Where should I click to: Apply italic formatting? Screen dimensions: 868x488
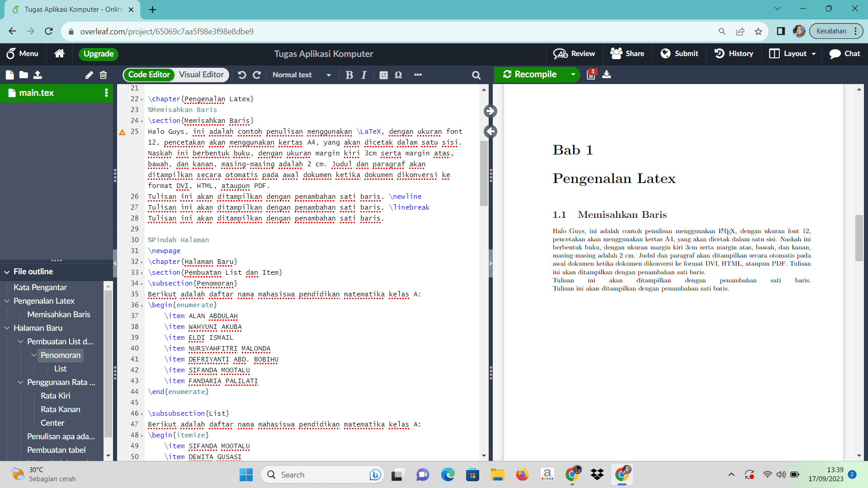tap(364, 75)
